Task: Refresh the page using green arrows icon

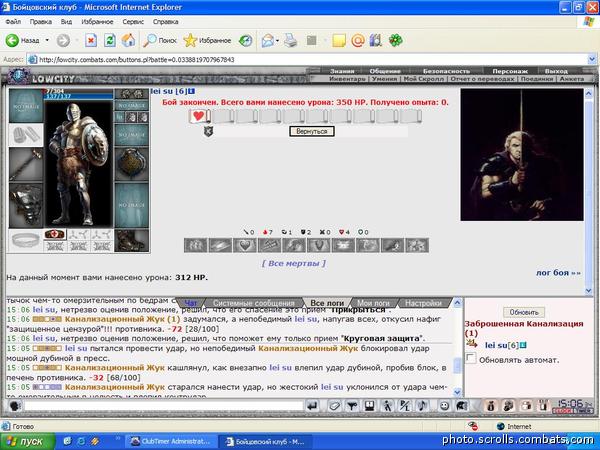Action: click(x=110, y=40)
